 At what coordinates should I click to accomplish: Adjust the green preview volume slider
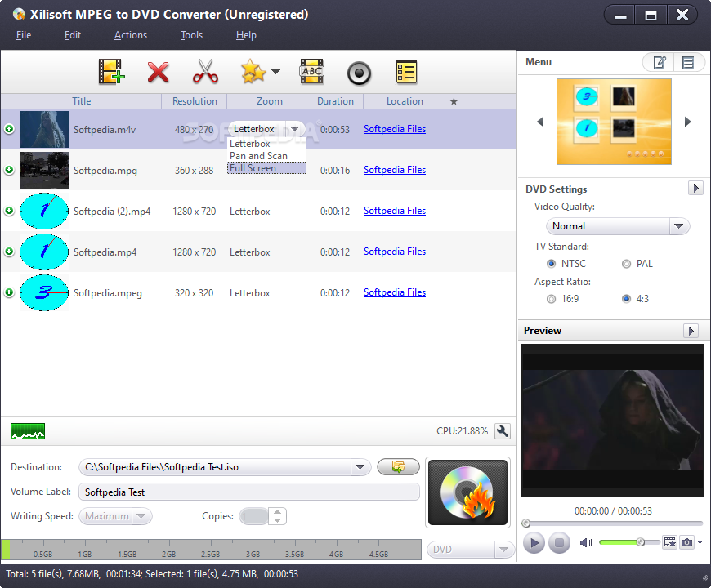tap(629, 542)
